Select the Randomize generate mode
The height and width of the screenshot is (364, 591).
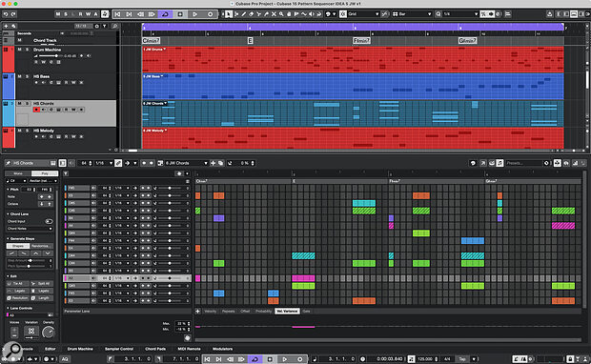coord(41,246)
